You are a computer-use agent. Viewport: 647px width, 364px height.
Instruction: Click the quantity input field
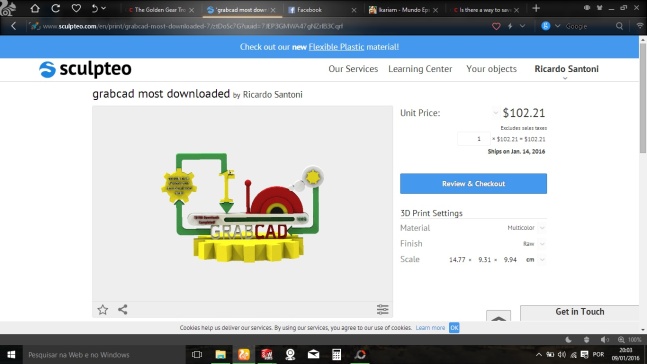click(473, 139)
